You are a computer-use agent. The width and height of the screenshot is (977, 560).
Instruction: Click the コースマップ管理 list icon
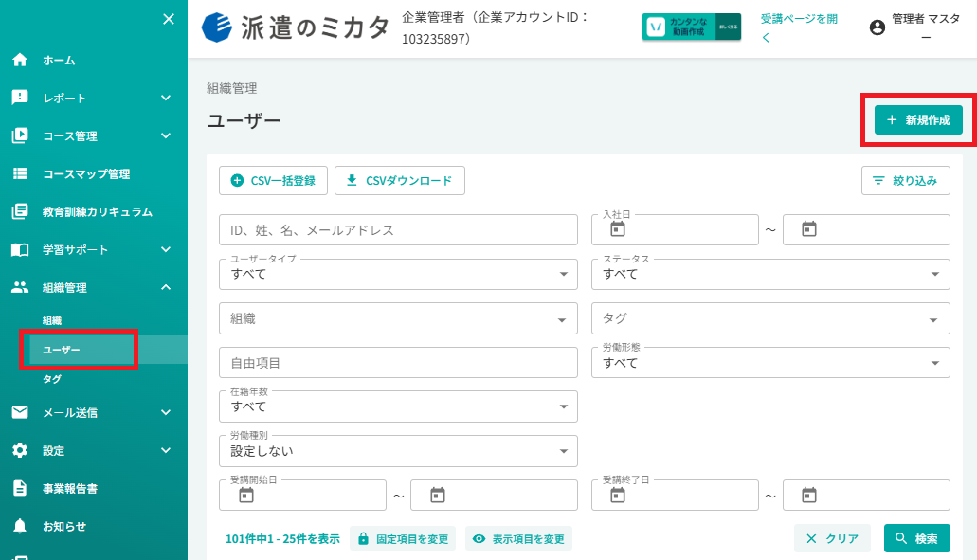point(20,173)
